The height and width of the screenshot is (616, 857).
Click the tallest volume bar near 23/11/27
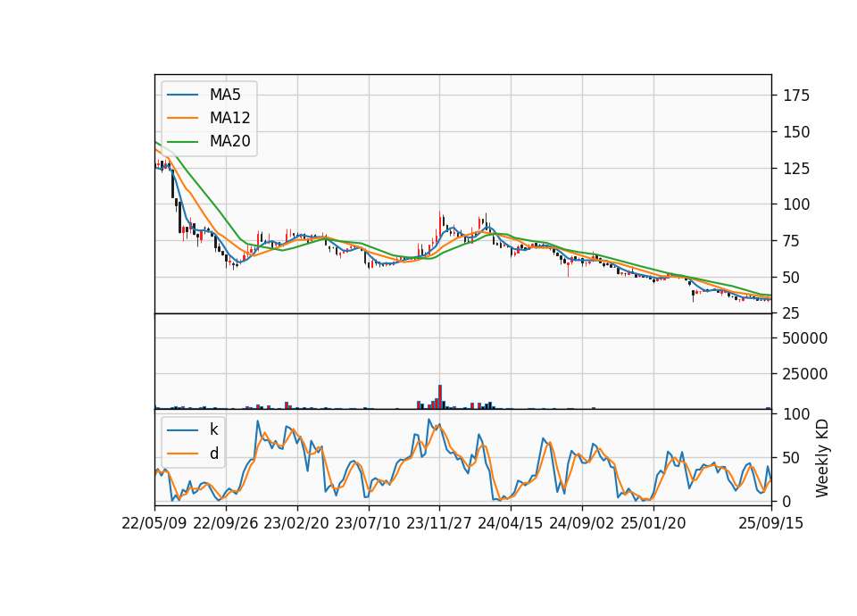pyautogui.click(x=440, y=396)
